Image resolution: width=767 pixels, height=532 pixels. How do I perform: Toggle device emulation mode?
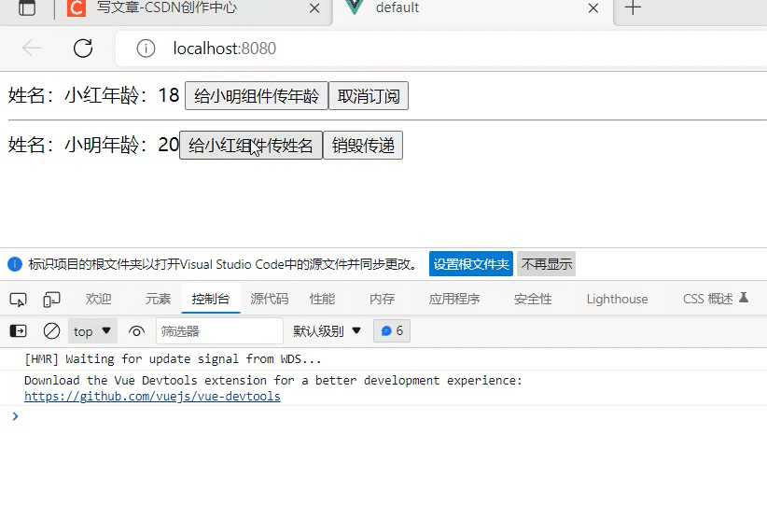coord(51,300)
